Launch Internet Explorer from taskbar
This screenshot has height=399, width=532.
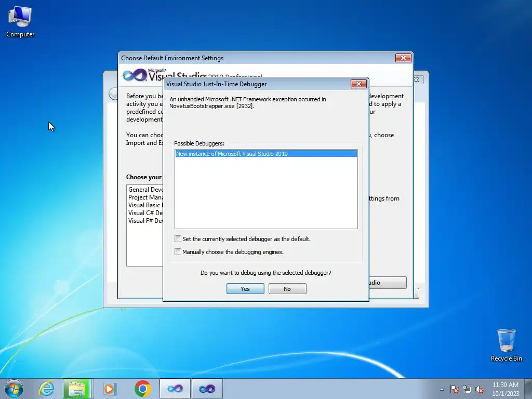click(x=46, y=389)
